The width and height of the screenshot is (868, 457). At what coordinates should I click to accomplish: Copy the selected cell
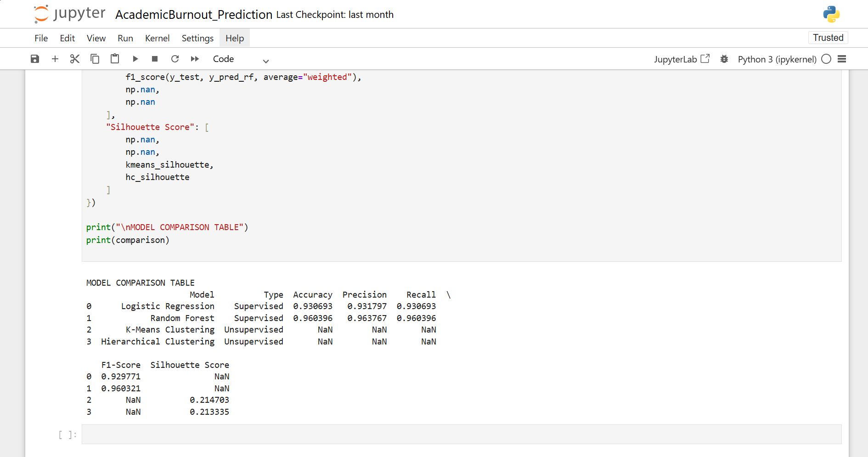point(95,59)
